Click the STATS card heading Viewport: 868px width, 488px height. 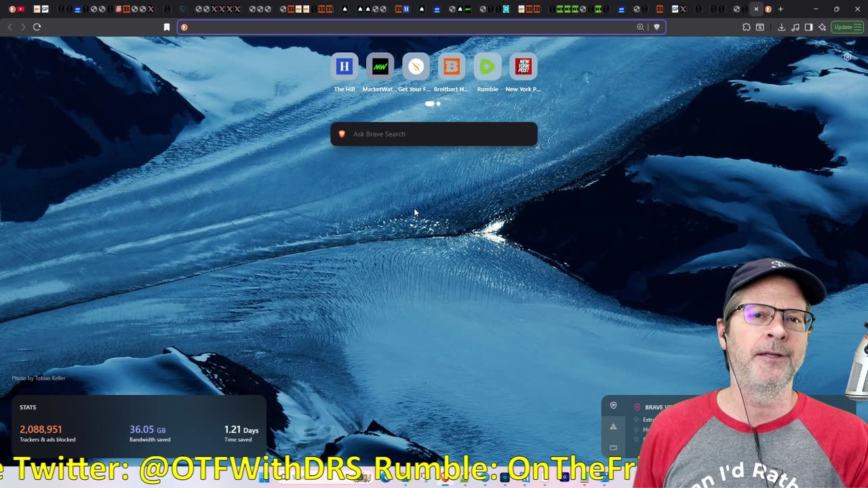[28, 407]
